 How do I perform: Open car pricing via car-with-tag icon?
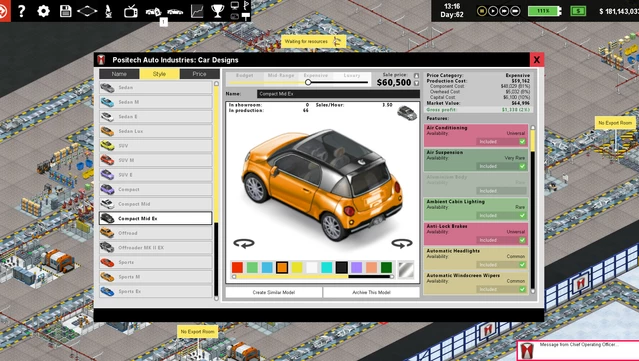pyautogui.click(x=153, y=11)
